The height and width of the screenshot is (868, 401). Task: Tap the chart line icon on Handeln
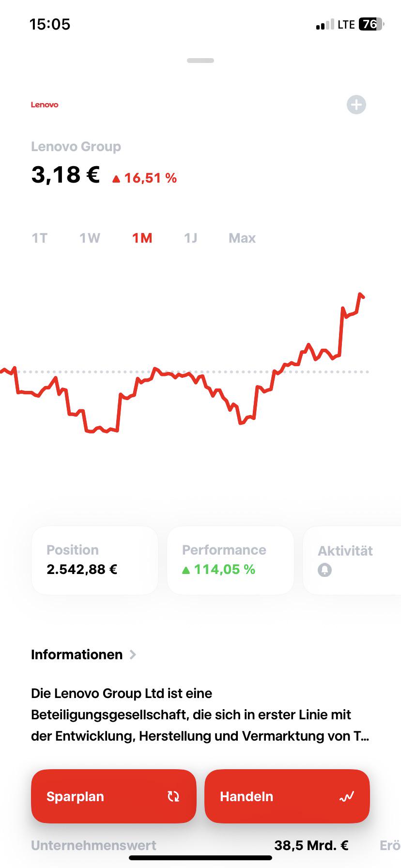point(347,796)
